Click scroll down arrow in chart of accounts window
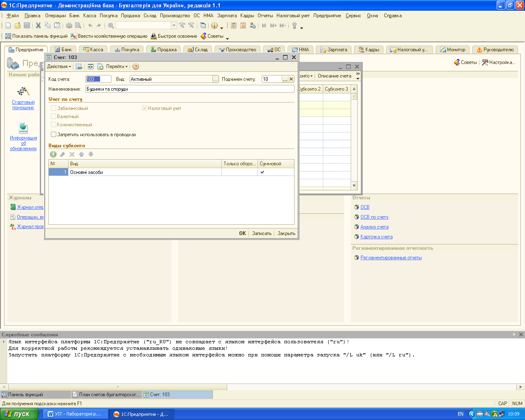525x420 pixels. pyautogui.click(x=354, y=186)
